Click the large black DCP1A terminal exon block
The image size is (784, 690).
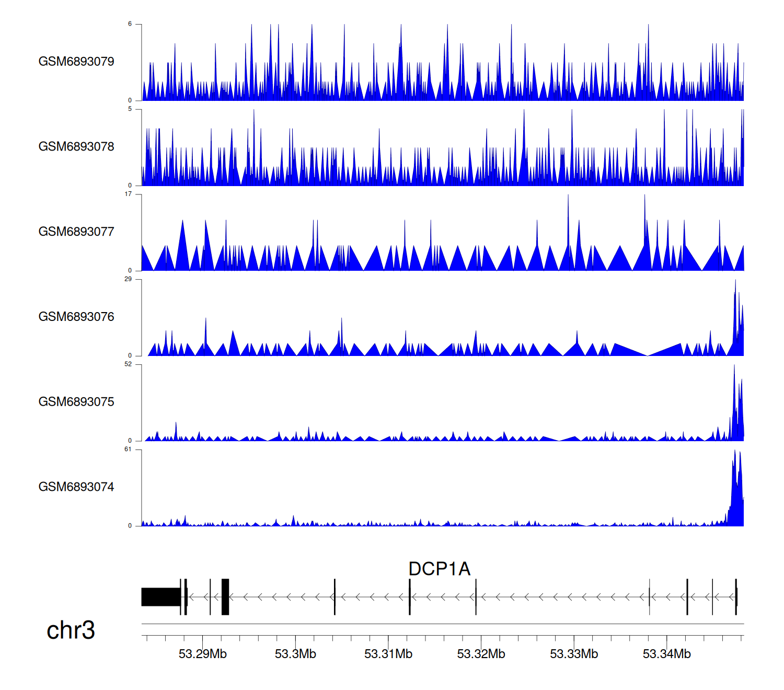(160, 597)
